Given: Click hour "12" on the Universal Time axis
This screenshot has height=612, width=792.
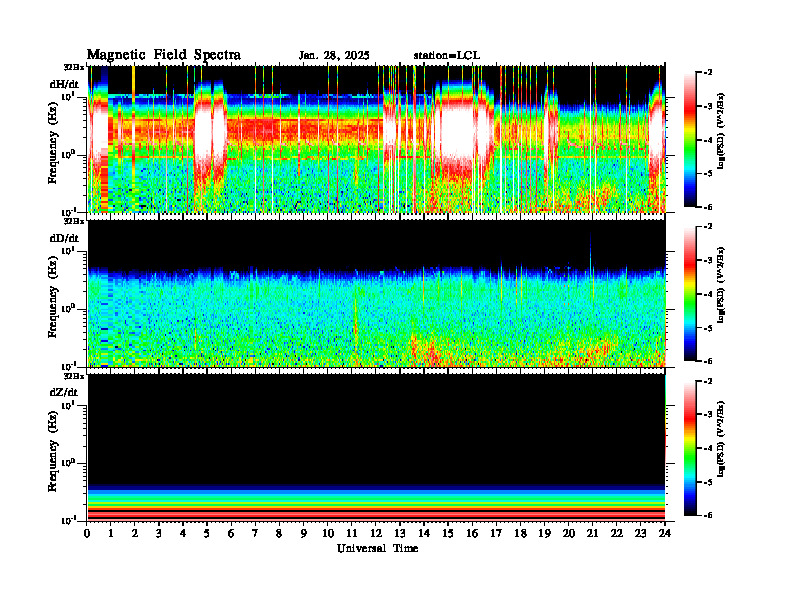Looking at the screenshot, I should 376,533.
